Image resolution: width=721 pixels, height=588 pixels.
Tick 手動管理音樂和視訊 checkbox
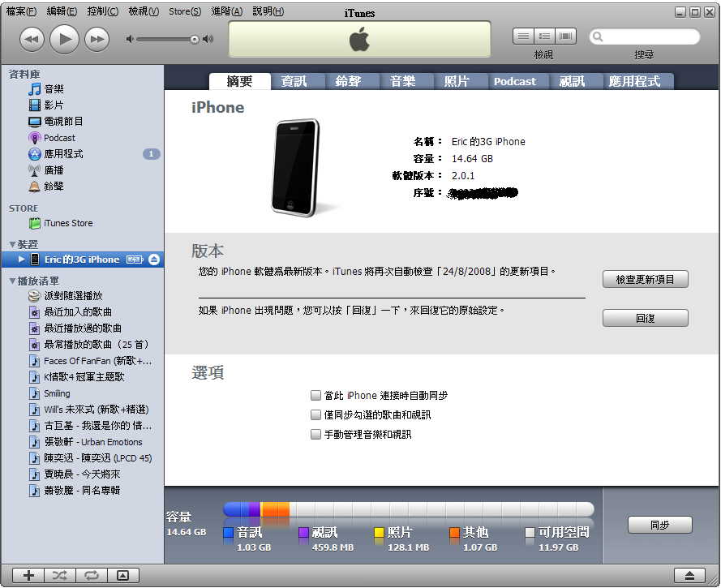pos(316,435)
